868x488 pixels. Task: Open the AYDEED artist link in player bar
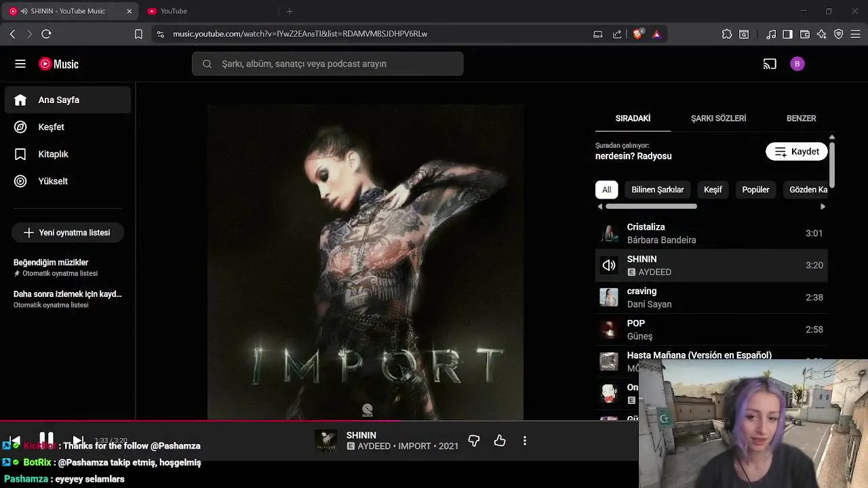click(x=374, y=446)
